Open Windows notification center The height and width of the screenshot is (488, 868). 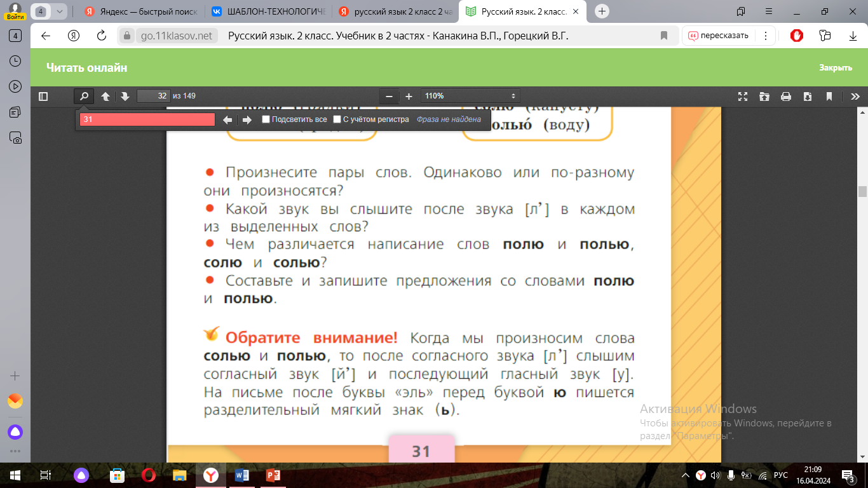[848, 475]
